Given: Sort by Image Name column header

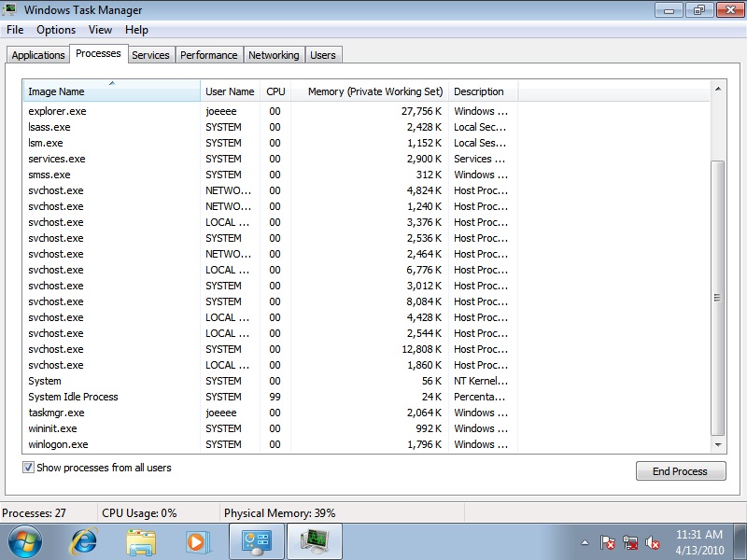Looking at the screenshot, I should pos(111,91).
